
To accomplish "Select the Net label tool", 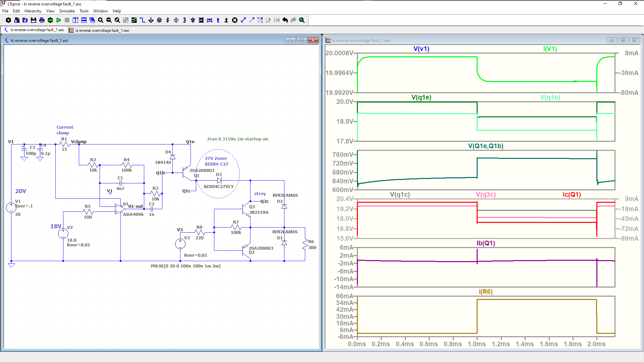I will [210, 20].
